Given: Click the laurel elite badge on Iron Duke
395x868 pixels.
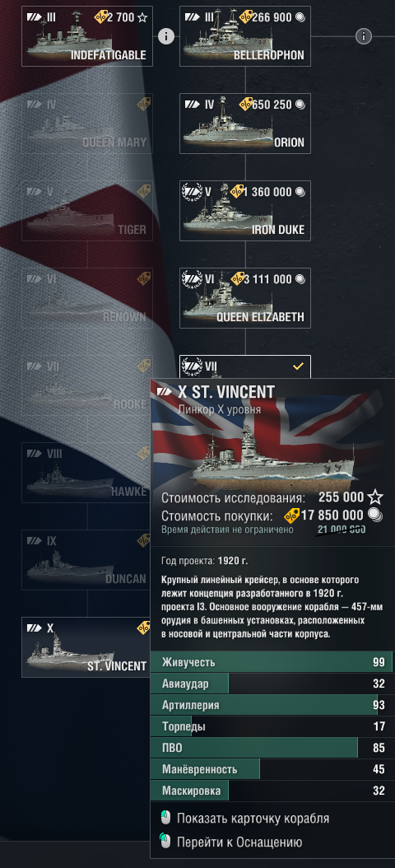Looking at the screenshot, I should click(193, 192).
